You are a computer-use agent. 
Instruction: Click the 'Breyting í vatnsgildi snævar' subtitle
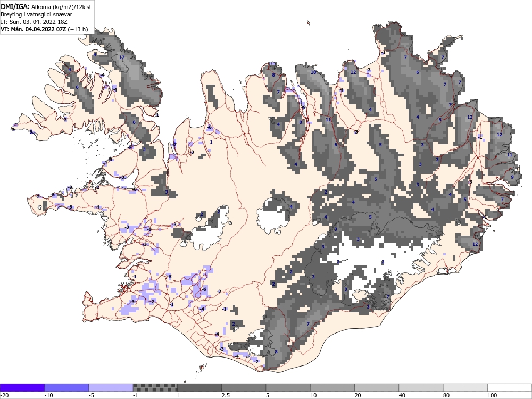(36, 14)
